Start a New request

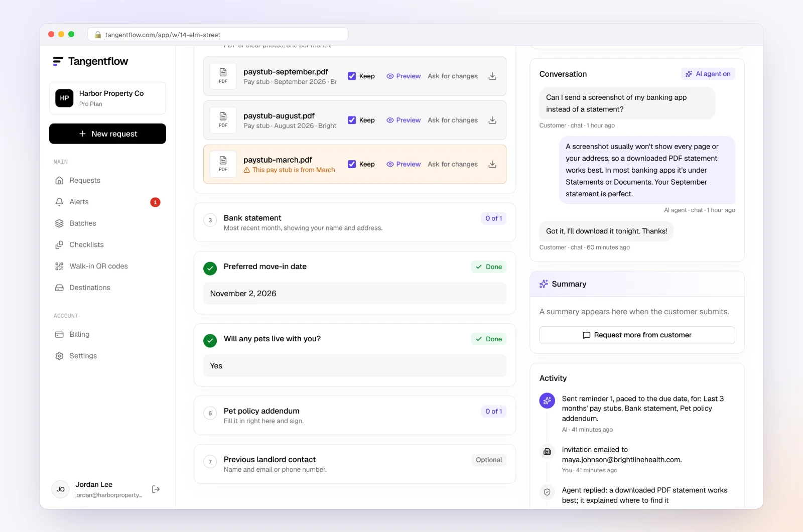pyautogui.click(x=107, y=134)
